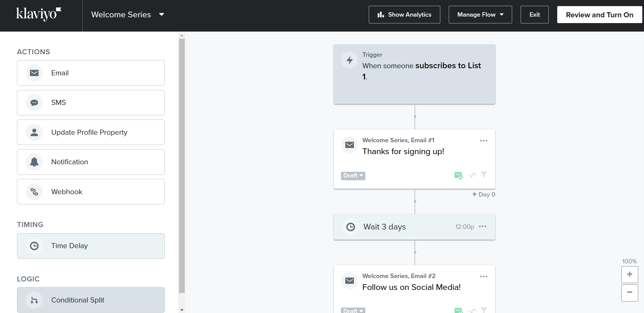Open the Wait 3 days options menu
Viewport: 644px width, 313px height.
click(x=483, y=226)
